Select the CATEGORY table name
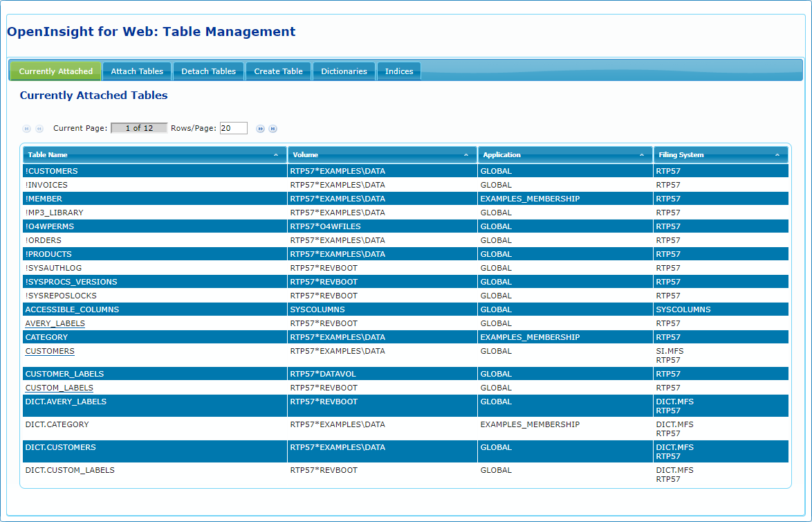 coord(46,337)
